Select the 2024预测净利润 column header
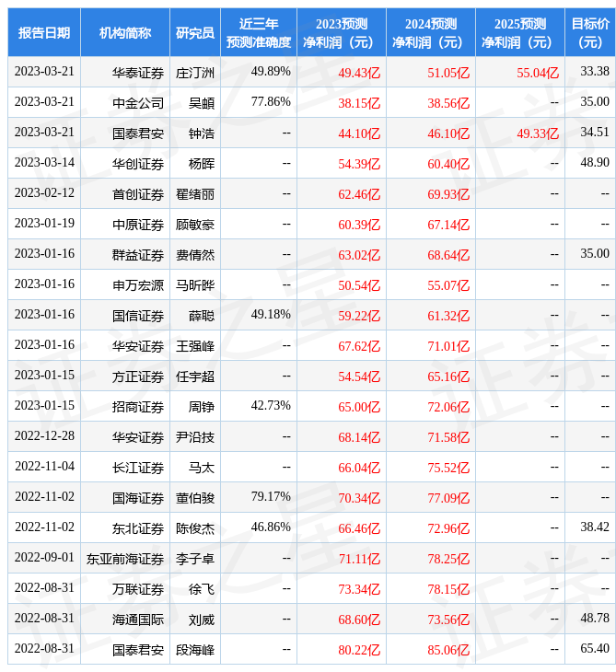616x672 pixels. tap(430, 33)
